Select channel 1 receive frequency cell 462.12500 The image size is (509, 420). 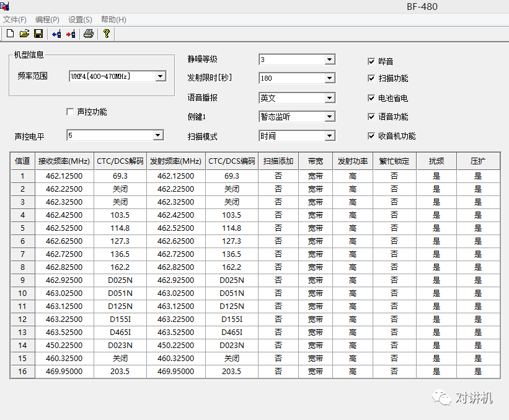[64, 176]
